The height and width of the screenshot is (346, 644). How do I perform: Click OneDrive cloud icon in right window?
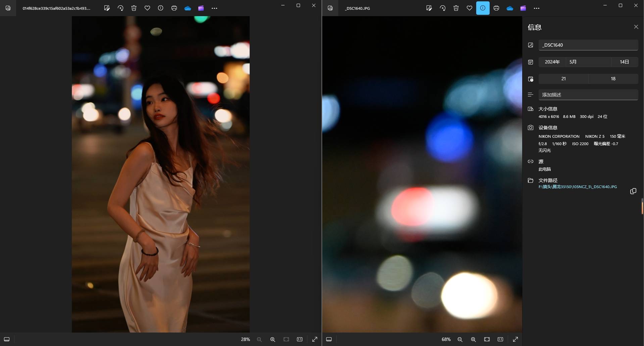click(x=510, y=8)
